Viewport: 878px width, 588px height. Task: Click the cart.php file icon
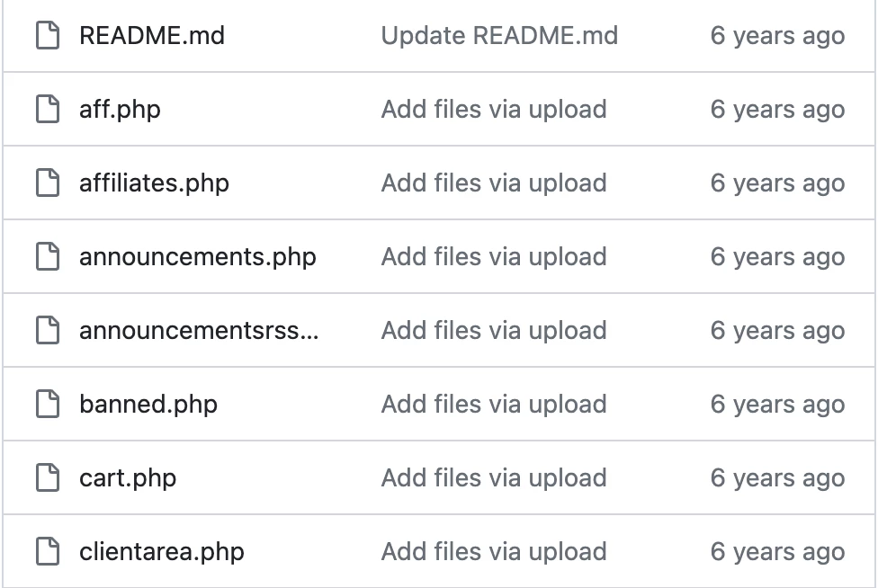pyautogui.click(x=46, y=477)
